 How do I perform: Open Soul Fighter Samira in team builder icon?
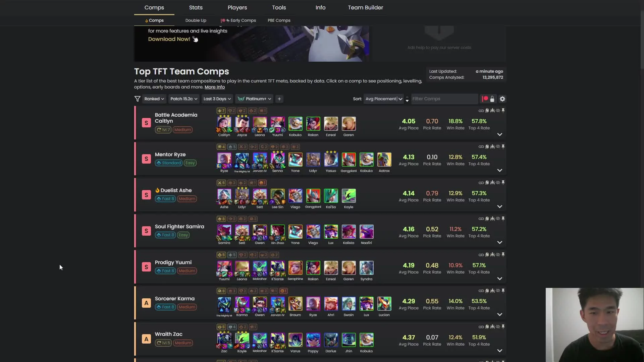pos(492,219)
